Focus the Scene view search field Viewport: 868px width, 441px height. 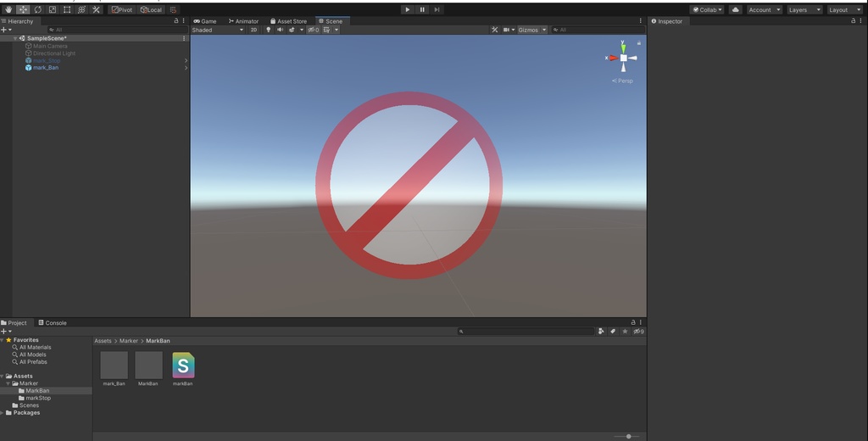(x=598, y=30)
